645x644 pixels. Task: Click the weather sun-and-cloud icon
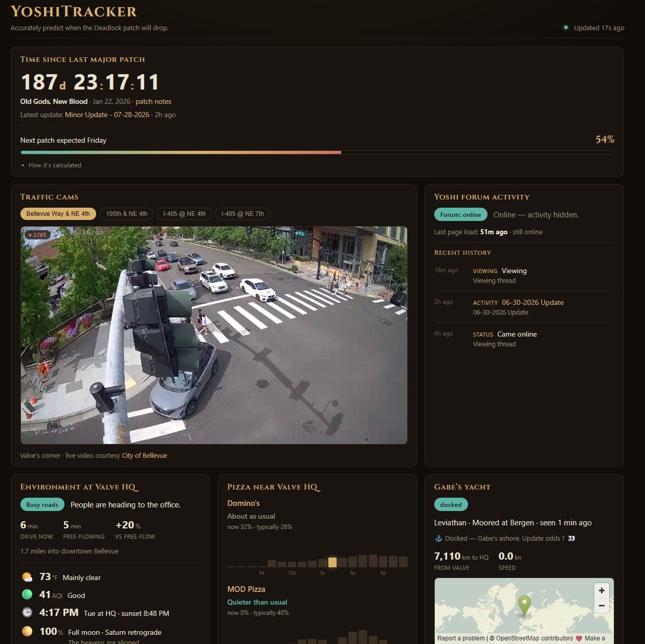27,577
